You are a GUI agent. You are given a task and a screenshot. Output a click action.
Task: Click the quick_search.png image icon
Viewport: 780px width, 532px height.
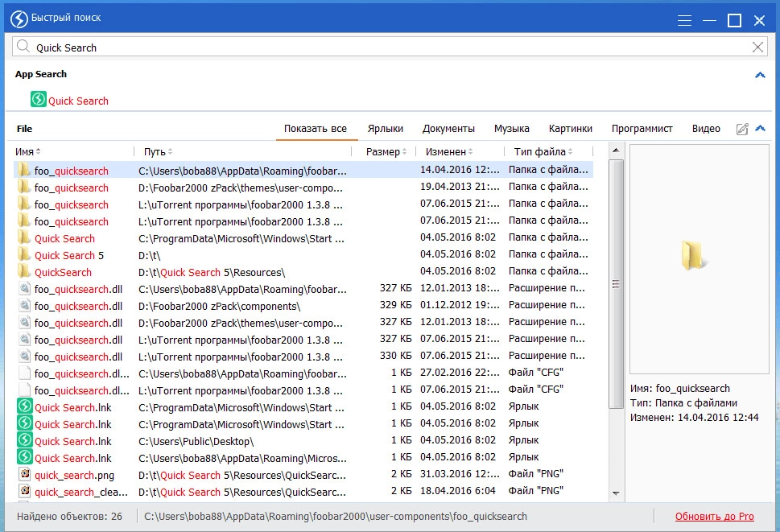[x=25, y=474]
